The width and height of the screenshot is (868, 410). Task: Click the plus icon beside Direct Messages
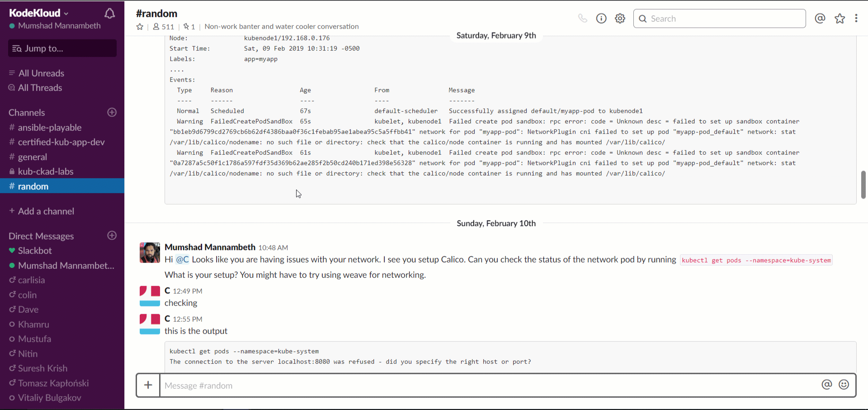[112, 235]
